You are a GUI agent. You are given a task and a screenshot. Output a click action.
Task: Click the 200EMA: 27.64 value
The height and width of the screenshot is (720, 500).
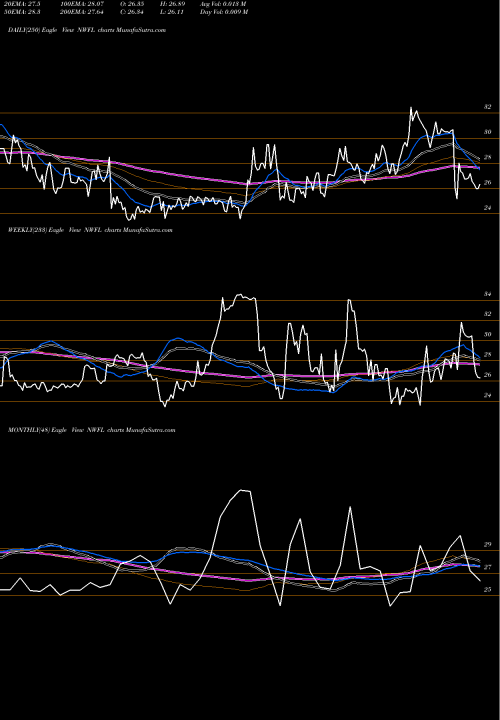[81, 12]
